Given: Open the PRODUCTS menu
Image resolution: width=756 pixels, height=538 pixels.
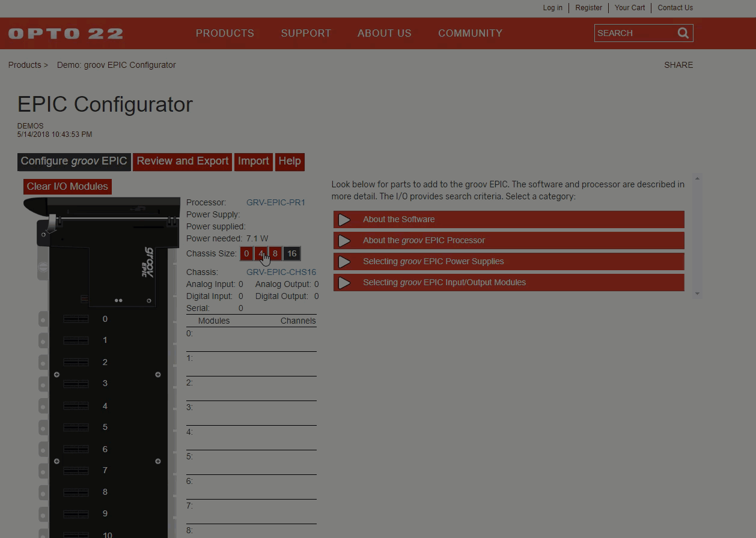Looking at the screenshot, I should 225,33.
